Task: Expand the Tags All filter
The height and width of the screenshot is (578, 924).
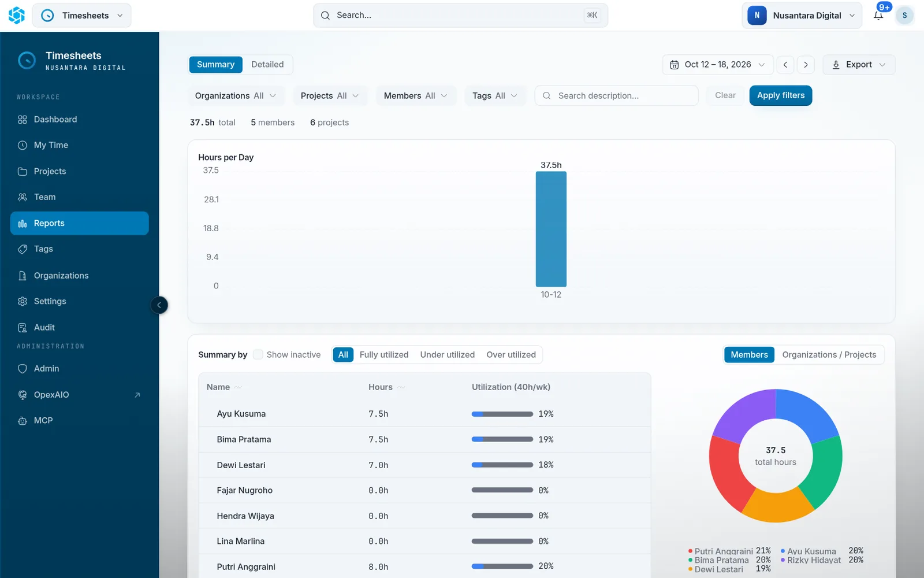Action: [x=495, y=96]
